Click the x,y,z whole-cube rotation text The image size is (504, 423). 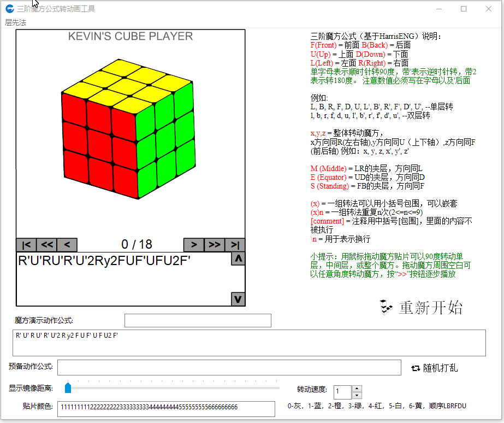[318, 133]
